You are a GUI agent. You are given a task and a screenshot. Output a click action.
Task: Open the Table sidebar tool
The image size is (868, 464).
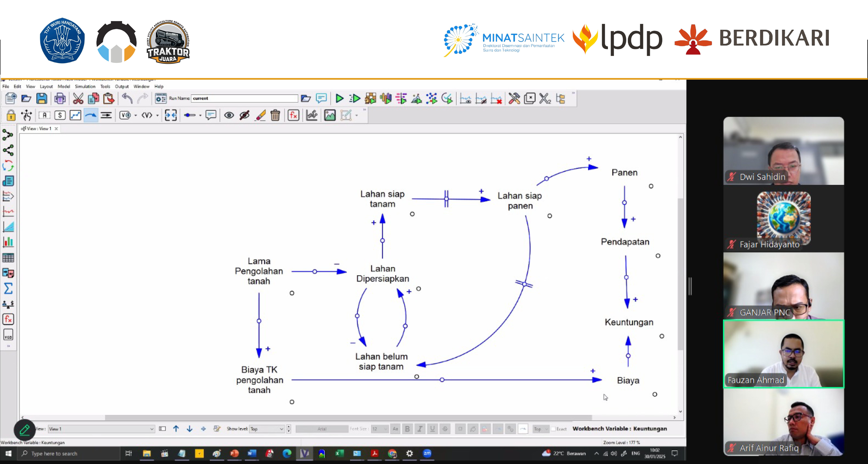click(x=8, y=258)
